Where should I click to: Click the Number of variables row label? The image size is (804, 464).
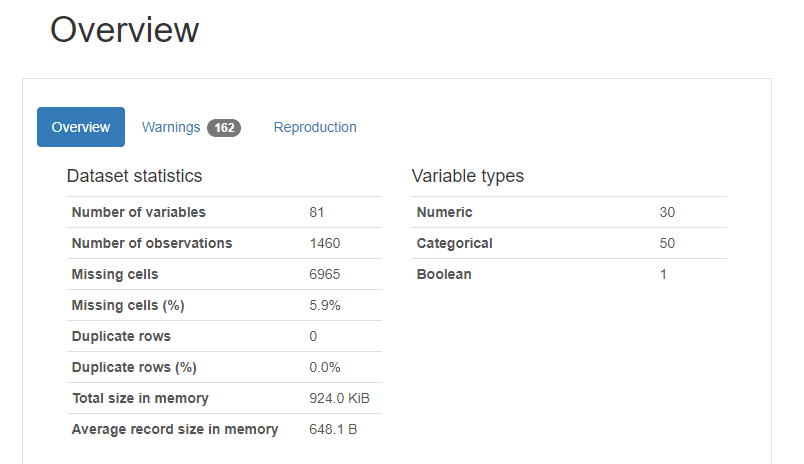coord(138,212)
